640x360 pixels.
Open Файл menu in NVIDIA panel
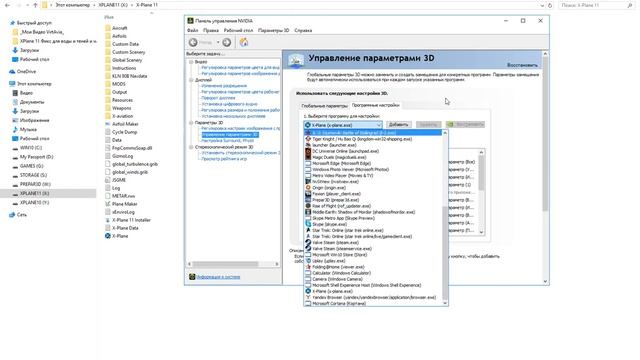coord(192,31)
